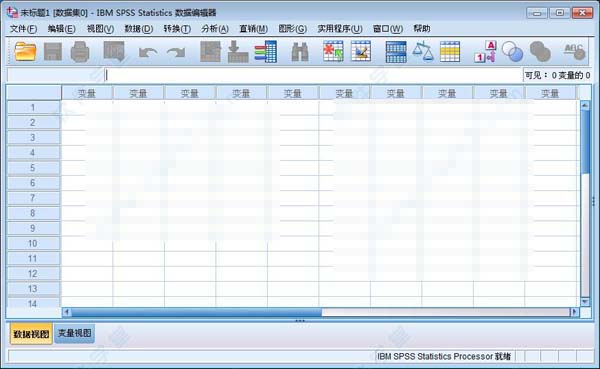Image resolution: width=600 pixels, height=369 pixels.
Task: Open the 分析(A) menu
Action: click(215, 29)
